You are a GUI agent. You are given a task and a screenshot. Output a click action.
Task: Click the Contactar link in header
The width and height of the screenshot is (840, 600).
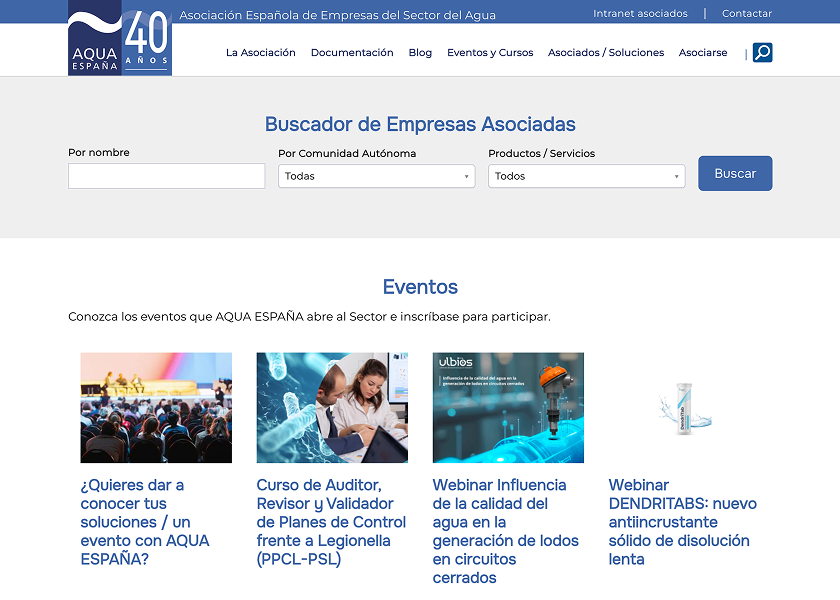point(747,14)
